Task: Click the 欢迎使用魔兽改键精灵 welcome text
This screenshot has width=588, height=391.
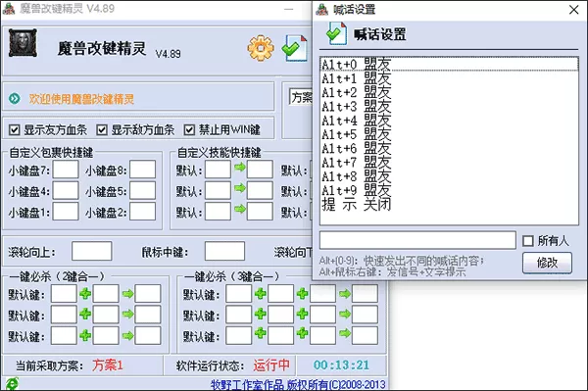Action: [x=81, y=99]
